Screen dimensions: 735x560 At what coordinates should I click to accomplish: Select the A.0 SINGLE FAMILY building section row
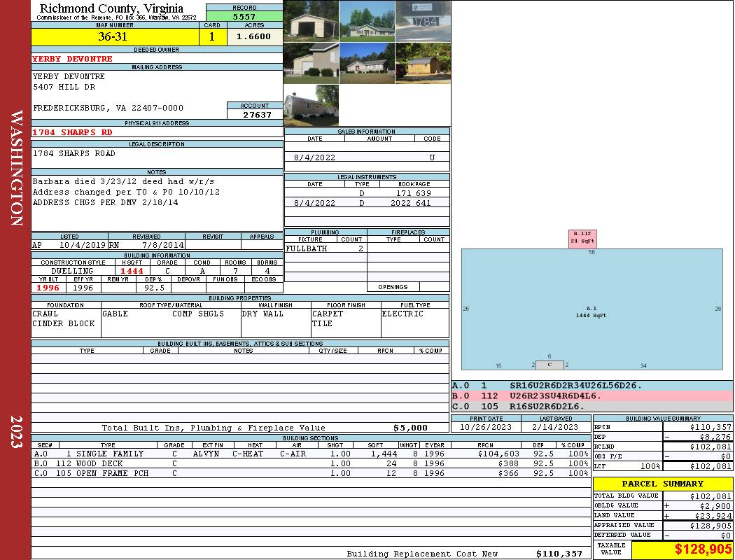[311, 454]
